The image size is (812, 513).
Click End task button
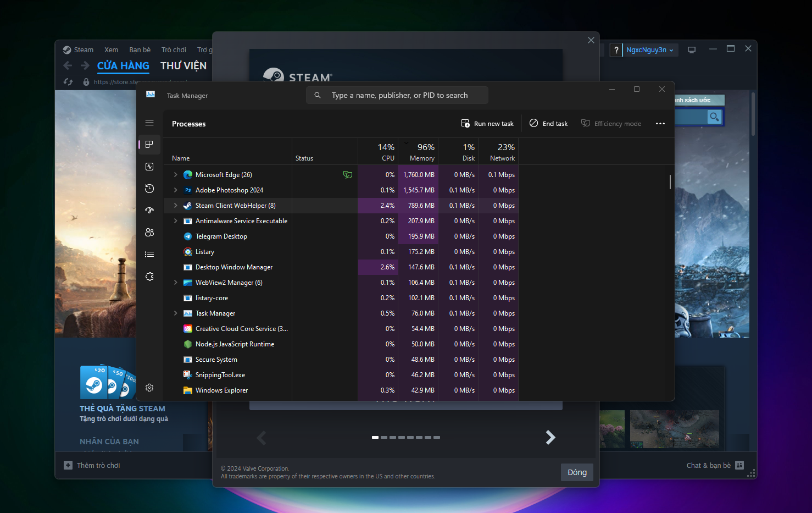click(x=548, y=124)
